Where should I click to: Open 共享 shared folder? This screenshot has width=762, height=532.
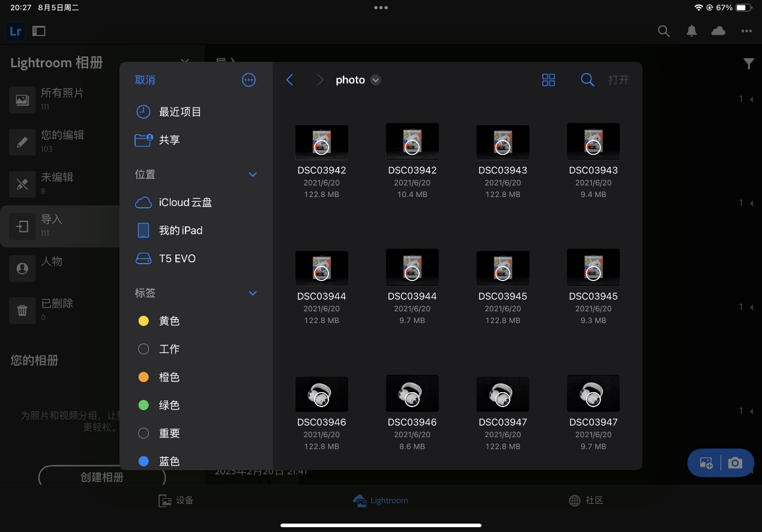tap(196, 140)
